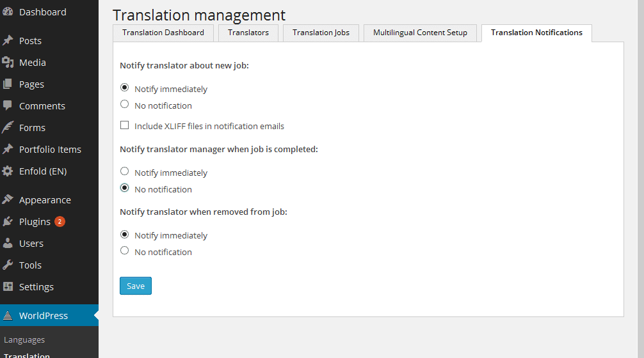644x358 pixels.
Task: Click the Comments speech bubble icon
Action: (x=8, y=105)
